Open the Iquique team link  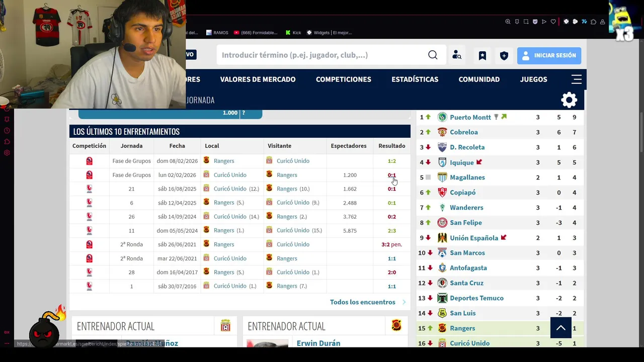tap(462, 162)
